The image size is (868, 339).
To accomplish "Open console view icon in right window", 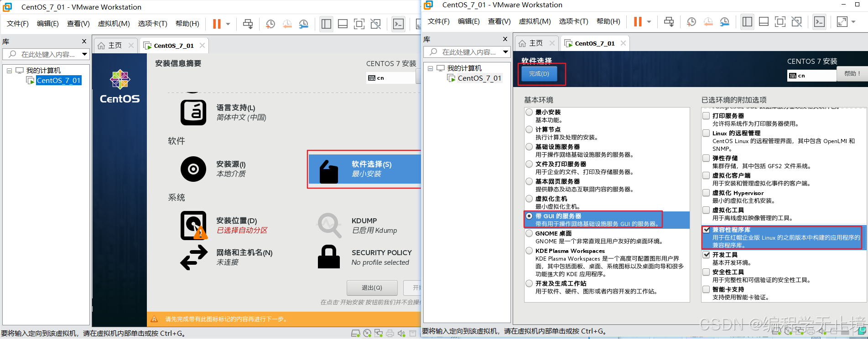I will (819, 21).
